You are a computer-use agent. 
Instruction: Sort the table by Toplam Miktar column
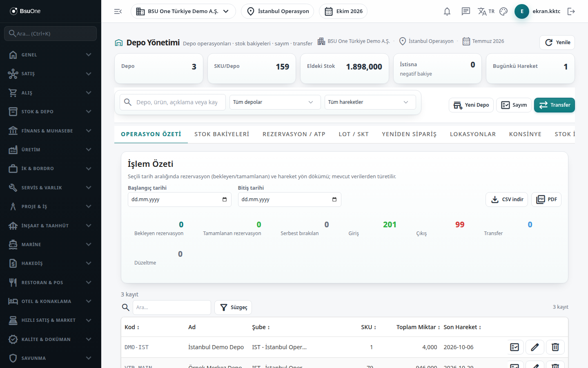[418, 327]
